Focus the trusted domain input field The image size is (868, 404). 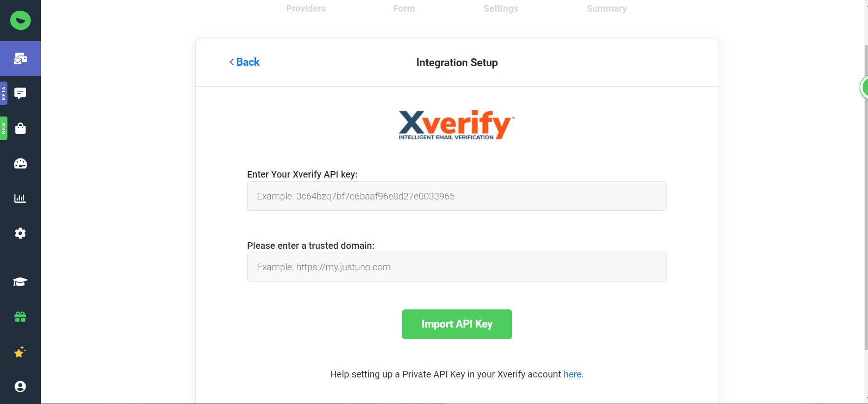[457, 267]
